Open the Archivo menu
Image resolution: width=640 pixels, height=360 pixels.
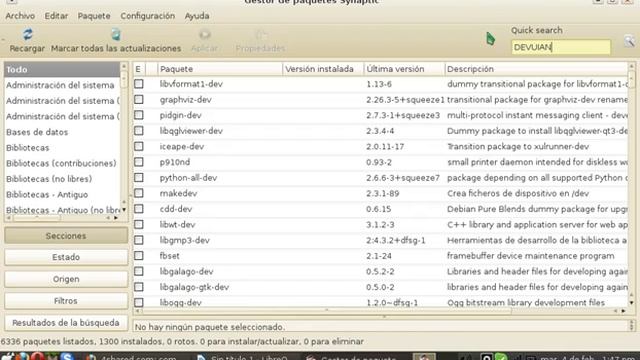tap(20, 16)
